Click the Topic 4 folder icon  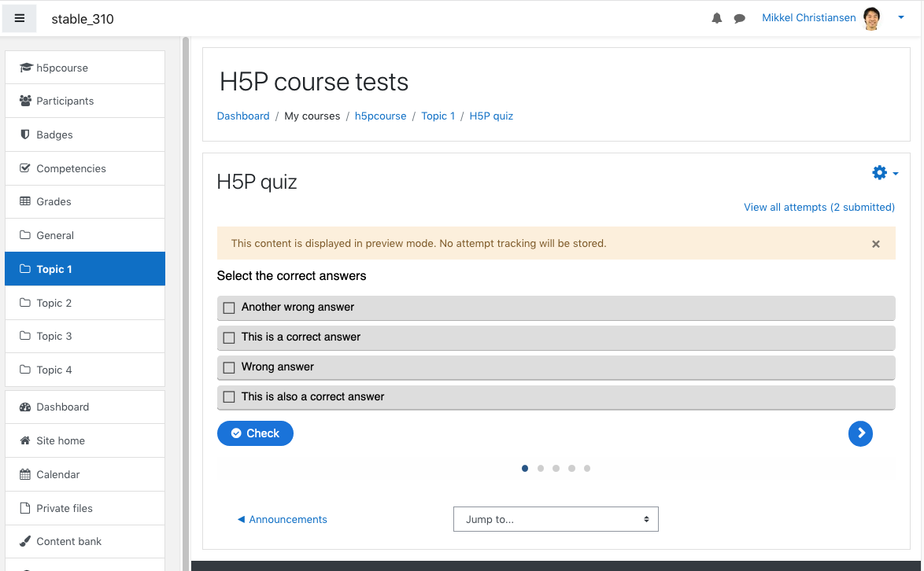tap(24, 370)
